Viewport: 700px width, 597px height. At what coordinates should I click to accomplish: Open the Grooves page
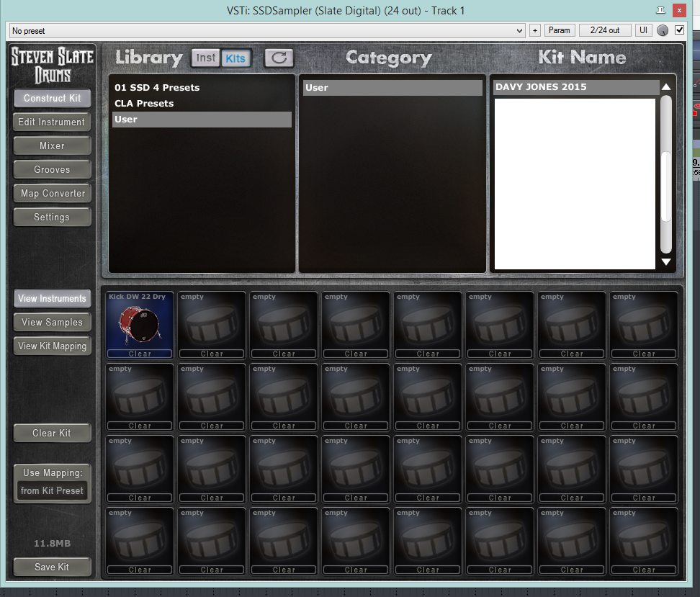[53, 170]
